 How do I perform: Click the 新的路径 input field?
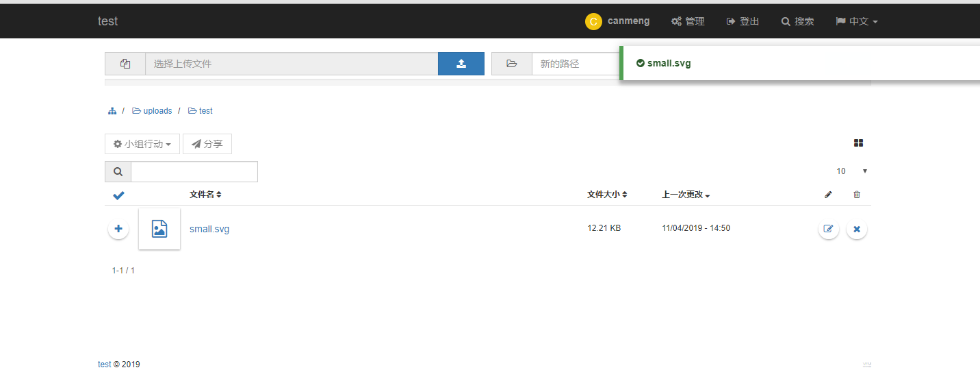click(x=576, y=64)
